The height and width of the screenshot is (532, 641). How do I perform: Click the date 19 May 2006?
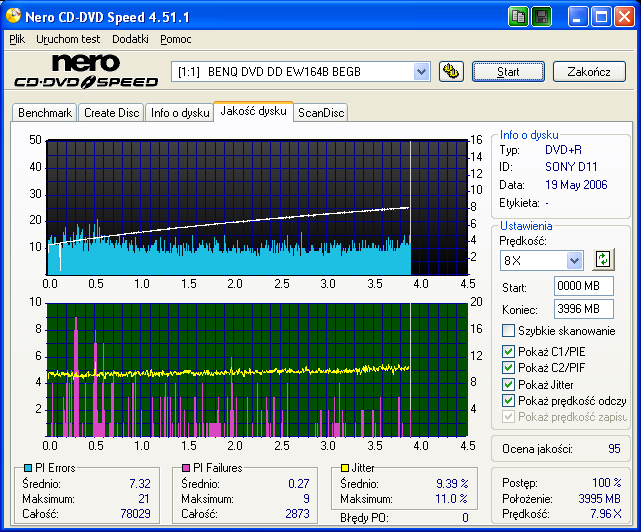[x=576, y=185]
